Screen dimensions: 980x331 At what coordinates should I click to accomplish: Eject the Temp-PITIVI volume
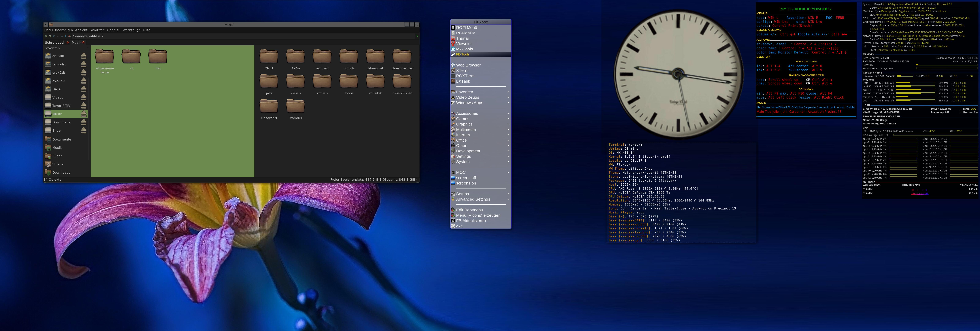click(84, 106)
